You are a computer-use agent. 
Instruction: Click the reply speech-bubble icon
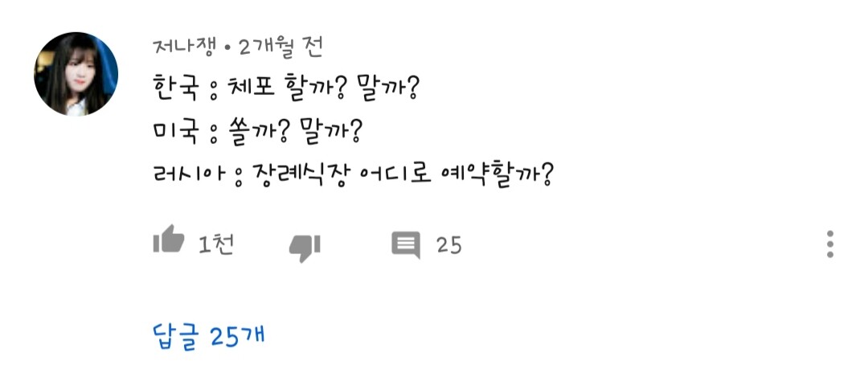click(405, 244)
